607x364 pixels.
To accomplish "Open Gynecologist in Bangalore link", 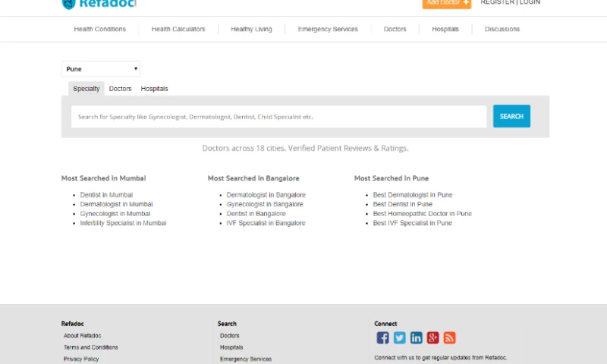I will pyautogui.click(x=265, y=204).
